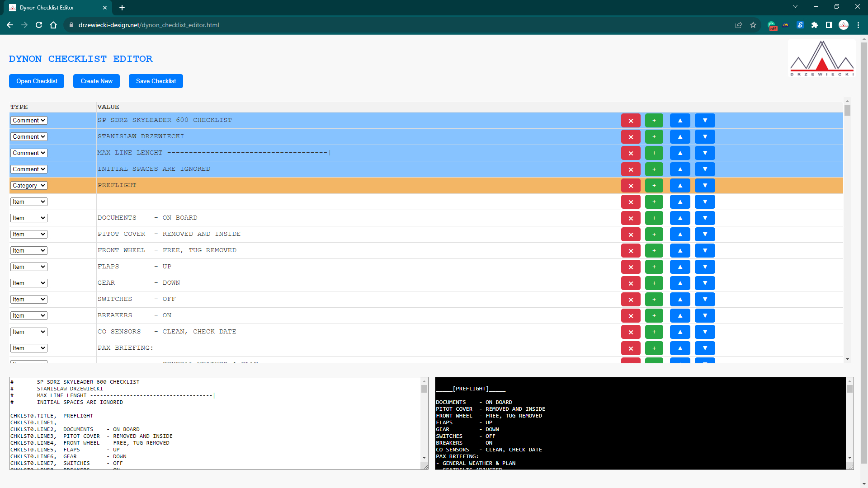Viewport: 868px width, 488px height.
Task: Focus the browser address bar URL
Action: [x=149, y=25]
